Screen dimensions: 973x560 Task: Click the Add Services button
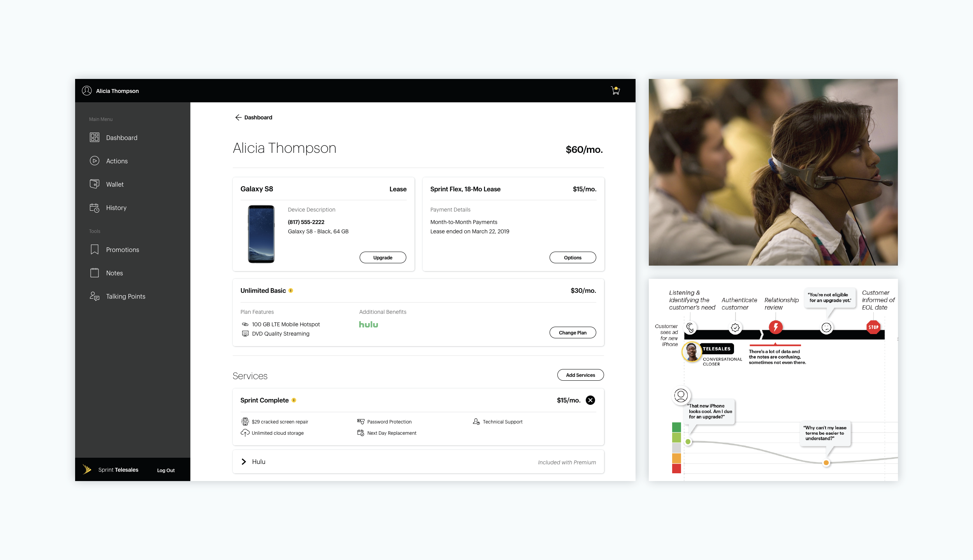[x=580, y=374]
